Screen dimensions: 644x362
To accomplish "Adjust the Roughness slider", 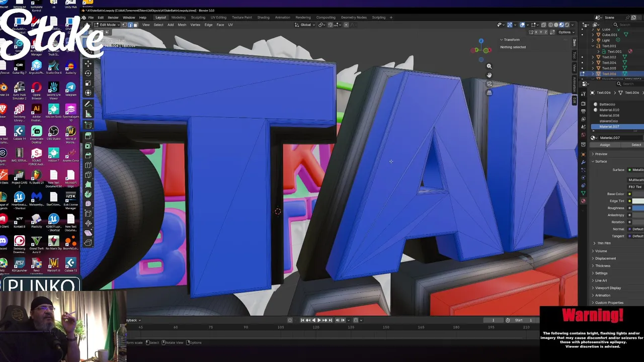I will (x=638, y=208).
